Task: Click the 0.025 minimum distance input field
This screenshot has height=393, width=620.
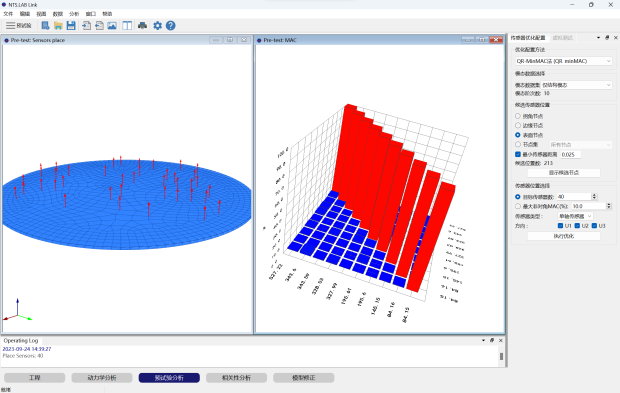Action: click(571, 155)
